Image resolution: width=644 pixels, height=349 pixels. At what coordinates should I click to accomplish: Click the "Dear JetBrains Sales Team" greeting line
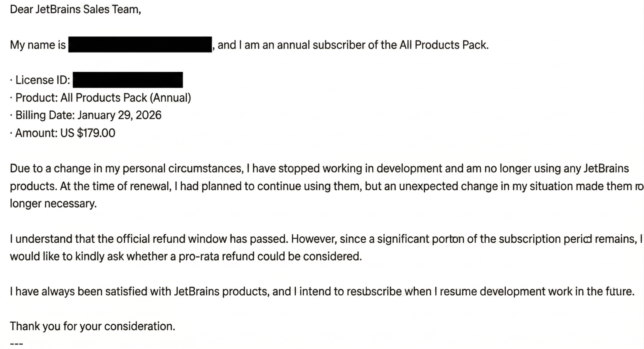75,10
